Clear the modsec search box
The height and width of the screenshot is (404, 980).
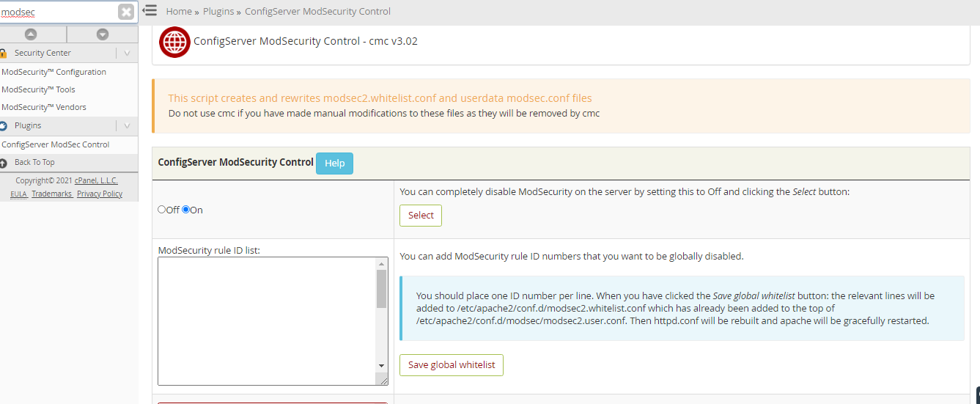tap(126, 12)
